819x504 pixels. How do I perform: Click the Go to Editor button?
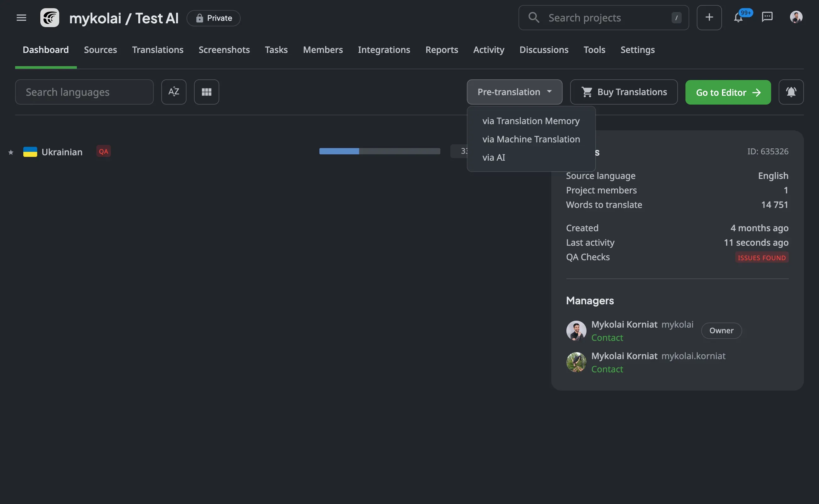point(728,92)
